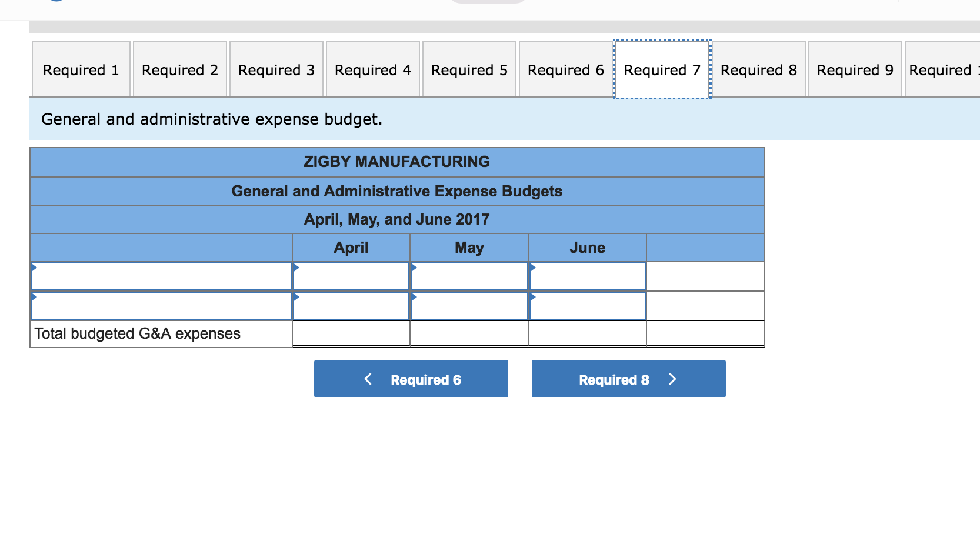Viewport: 980px width, 548px height.
Task: Click the May total budgeted G&A cell
Action: click(x=469, y=333)
